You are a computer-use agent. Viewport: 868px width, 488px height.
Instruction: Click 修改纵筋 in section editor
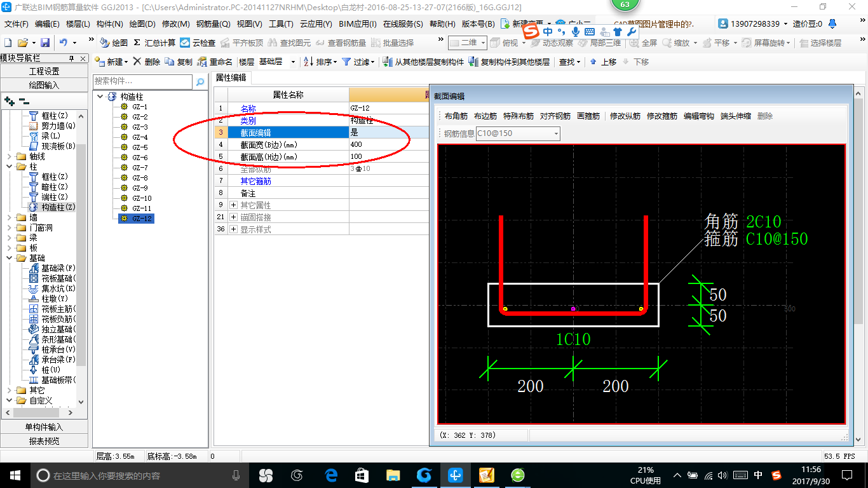pyautogui.click(x=625, y=116)
